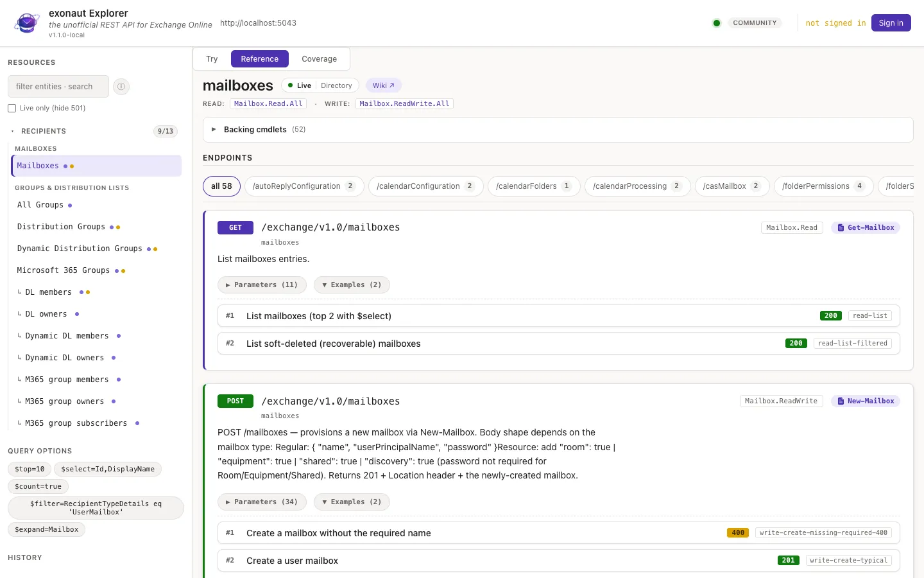Open M365 group subscribers resource
This screenshot has height=578, width=924.
pyautogui.click(x=97, y=423)
